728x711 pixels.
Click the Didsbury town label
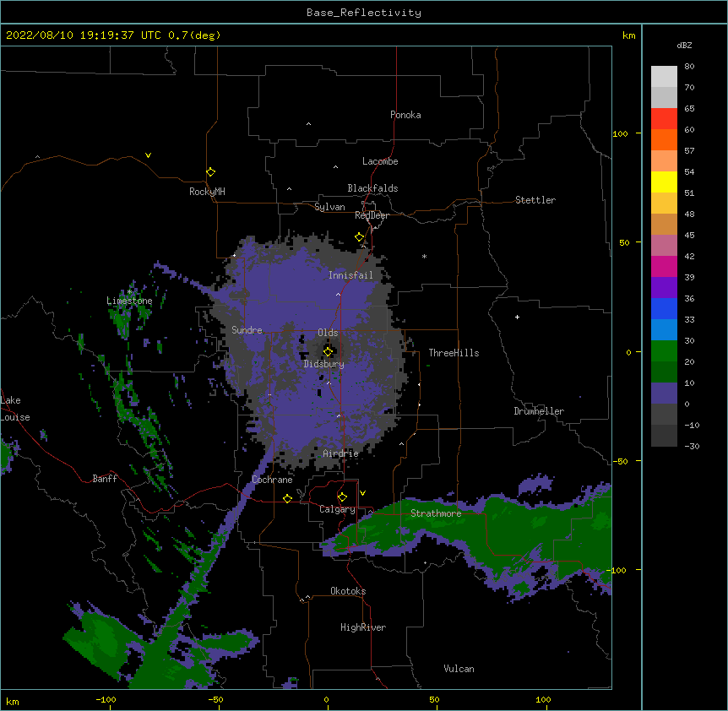tap(324, 364)
